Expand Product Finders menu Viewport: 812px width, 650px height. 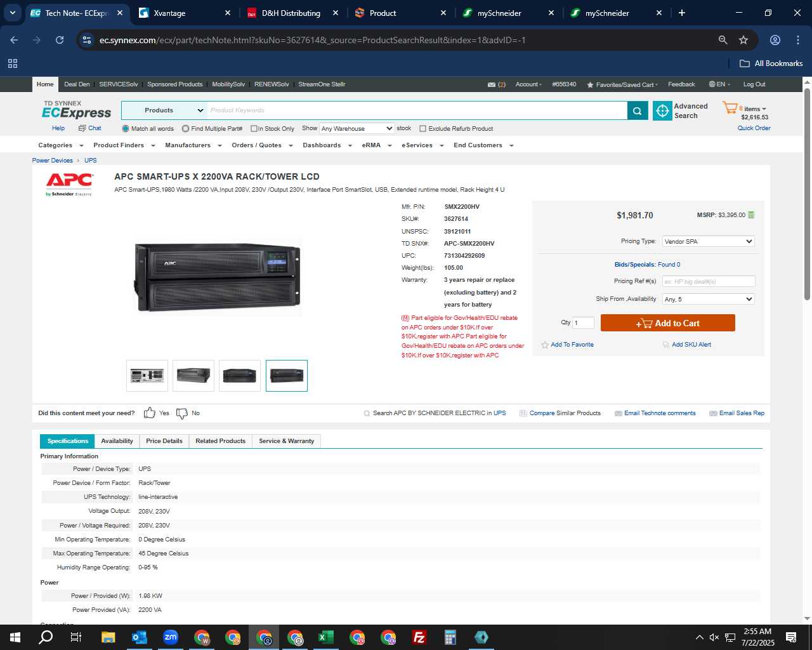coord(124,145)
